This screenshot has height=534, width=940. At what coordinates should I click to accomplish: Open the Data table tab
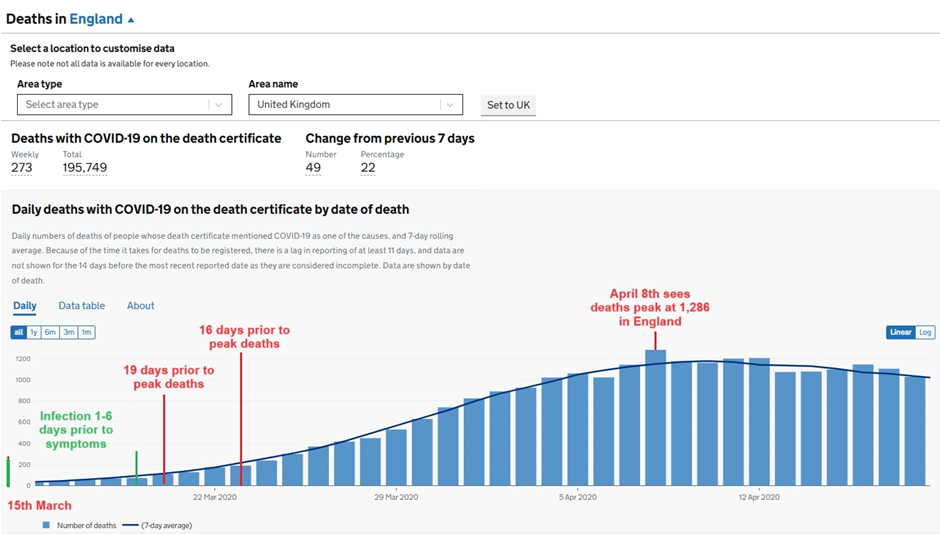(81, 306)
